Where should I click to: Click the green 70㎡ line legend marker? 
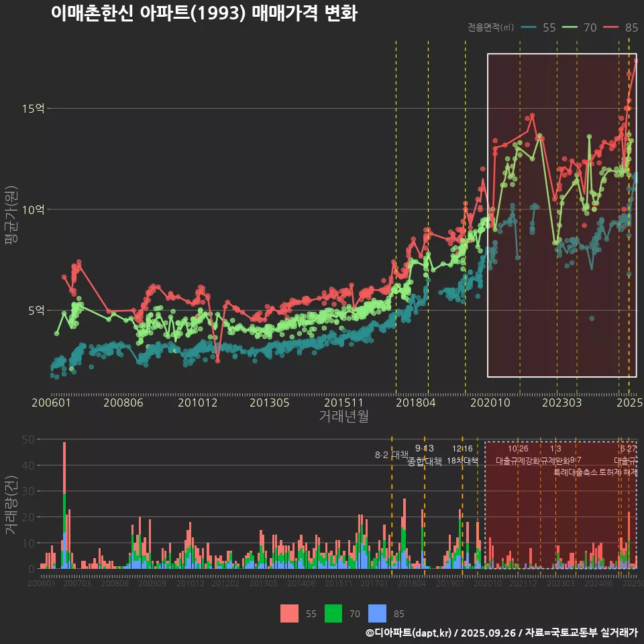coord(570,28)
